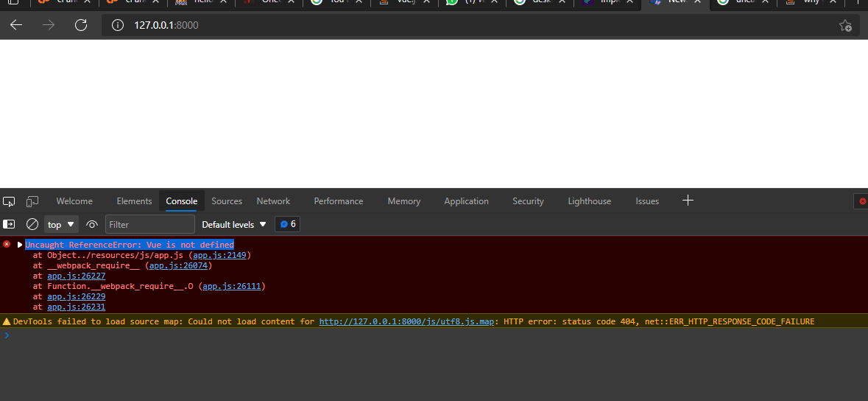Open the Performance tab
Viewport: 868px width, 401px height.
click(338, 201)
